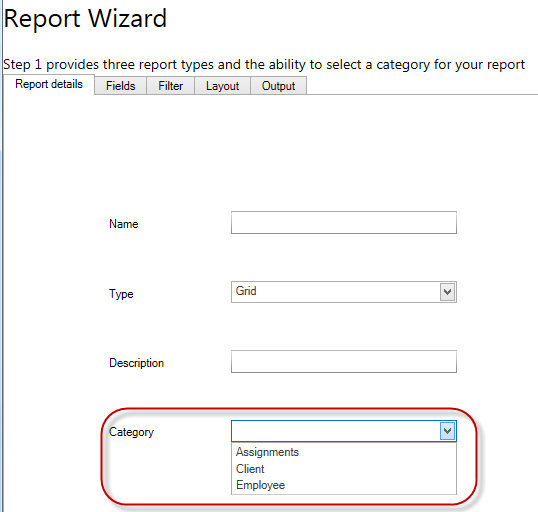This screenshot has height=512, width=538.
Task: Click the Description input field
Action: 344,361
